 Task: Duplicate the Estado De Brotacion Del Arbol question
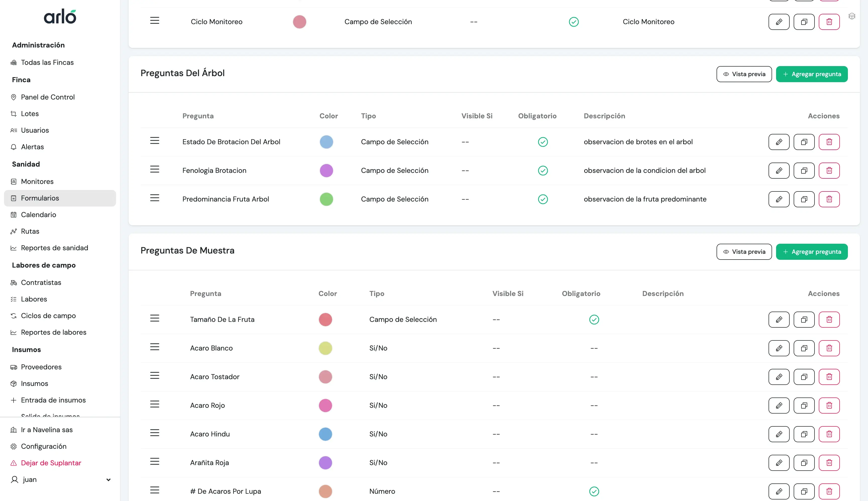[804, 142]
